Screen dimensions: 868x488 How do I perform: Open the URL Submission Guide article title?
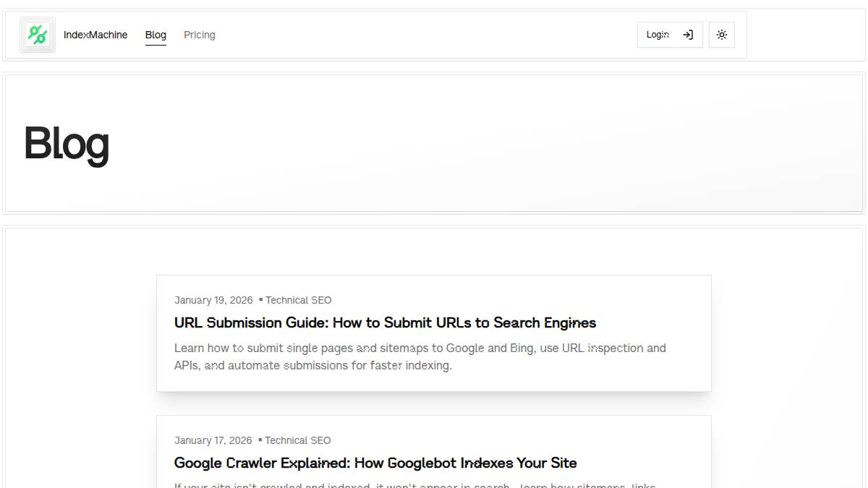[x=385, y=322]
